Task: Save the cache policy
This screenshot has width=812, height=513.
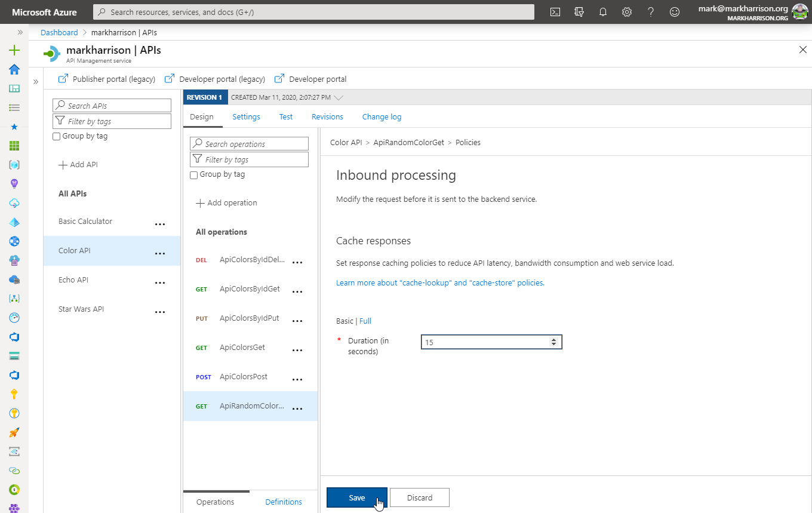Action: [356, 497]
